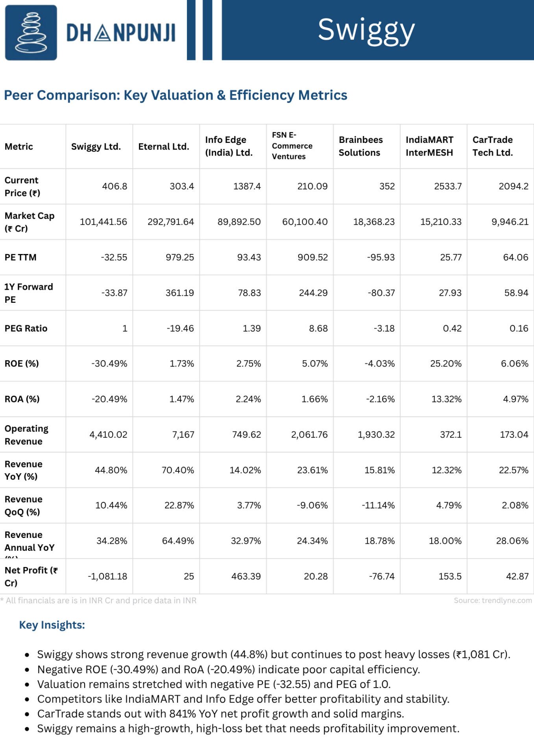This screenshot has width=534, height=756.
Task: Click the Source: trendlyne.com text
Action: pos(493,600)
